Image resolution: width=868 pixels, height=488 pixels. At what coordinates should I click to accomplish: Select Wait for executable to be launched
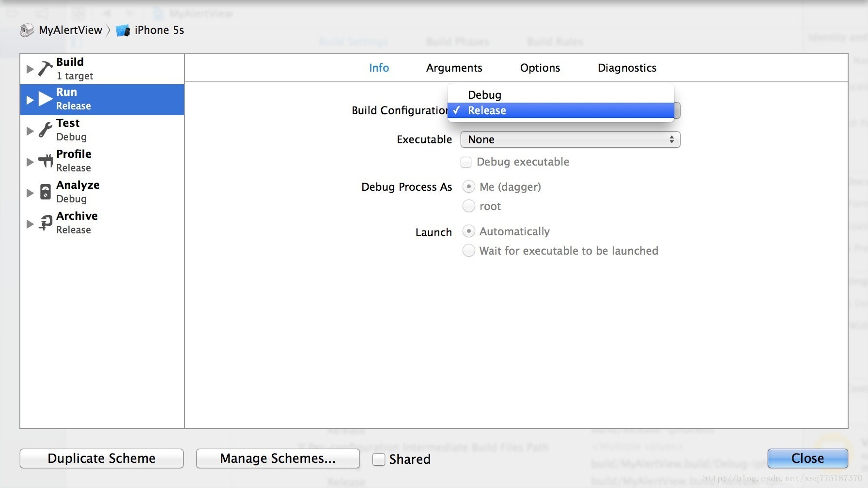[468, 250]
